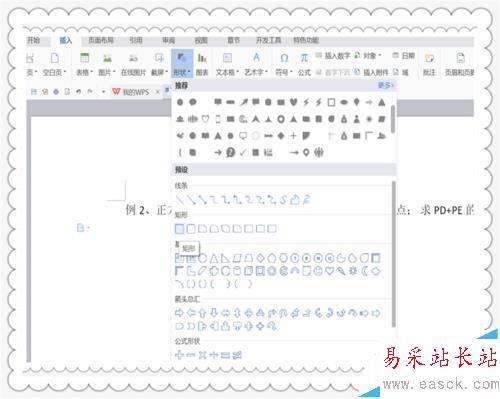Click the preset shapes list scrollbar
The width and height of the screenshot is (500, 399).
coord(394,254)
